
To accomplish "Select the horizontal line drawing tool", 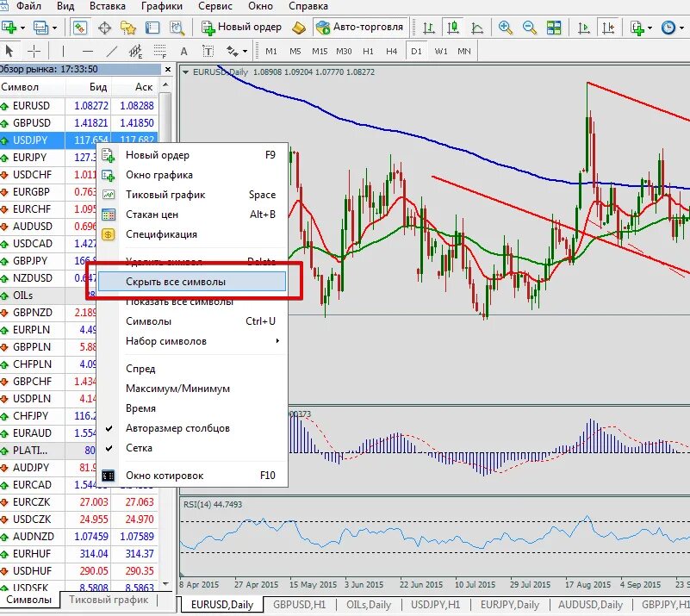I will point(88,51).
